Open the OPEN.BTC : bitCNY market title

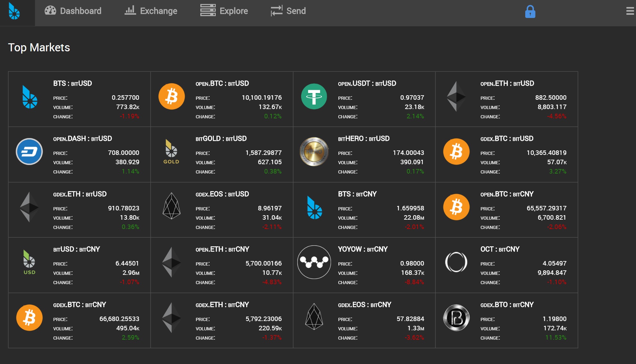pos(507,194)
